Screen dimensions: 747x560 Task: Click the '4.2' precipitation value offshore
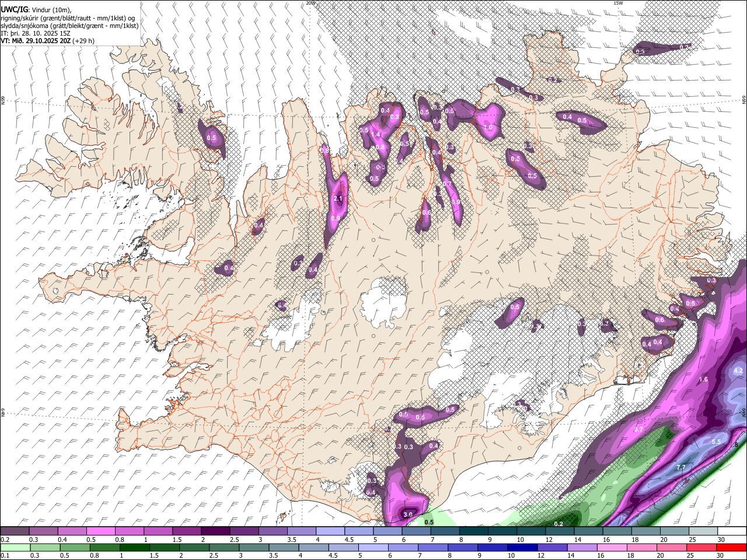pos(738,370)
